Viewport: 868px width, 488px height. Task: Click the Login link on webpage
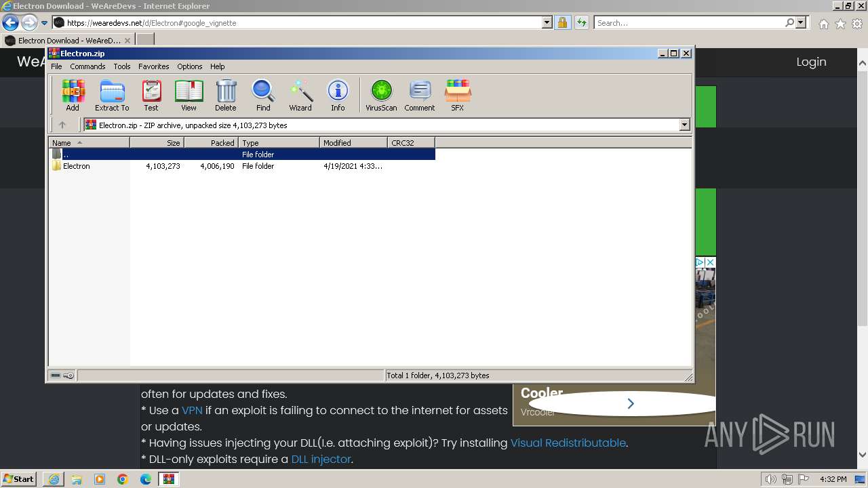point(811,62)
